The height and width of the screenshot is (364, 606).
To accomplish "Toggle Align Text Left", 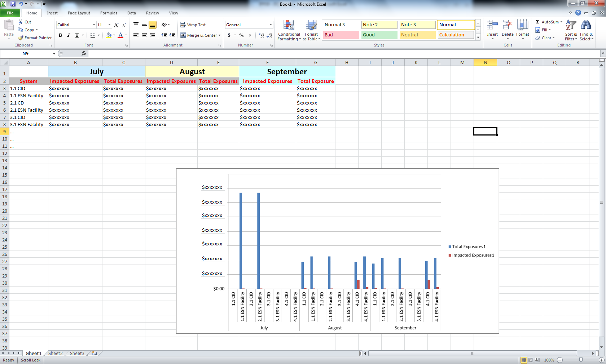I will (x=136, y=35).
